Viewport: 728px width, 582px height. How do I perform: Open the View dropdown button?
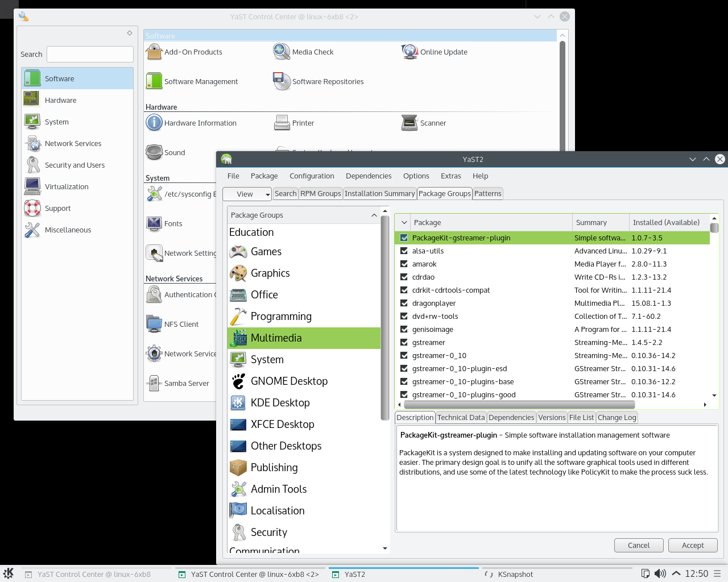[247, 194]
